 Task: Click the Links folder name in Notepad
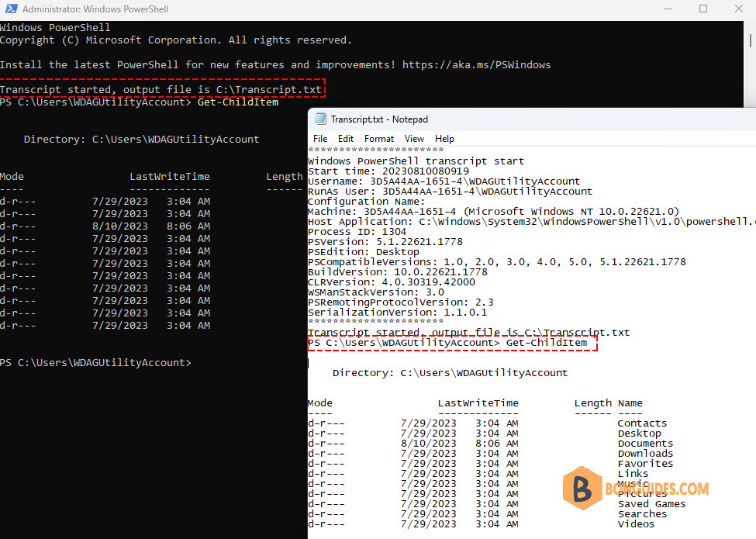click(633, 474)
